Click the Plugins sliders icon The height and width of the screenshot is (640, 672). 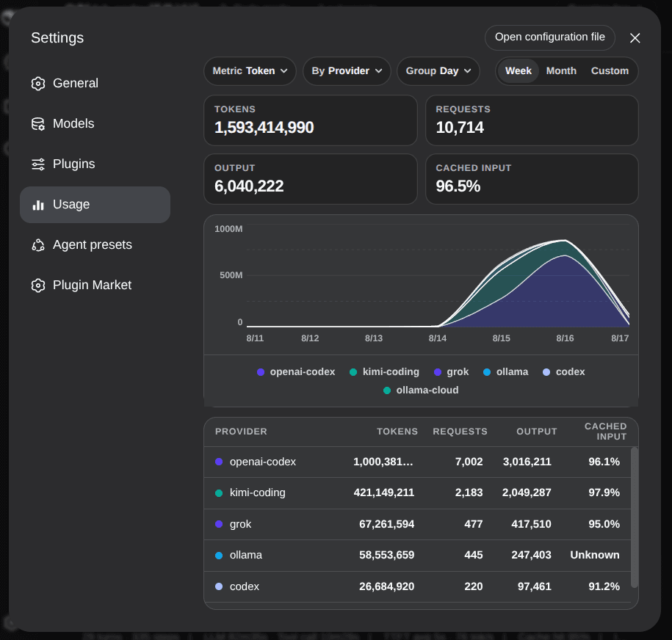pos(38,164)
